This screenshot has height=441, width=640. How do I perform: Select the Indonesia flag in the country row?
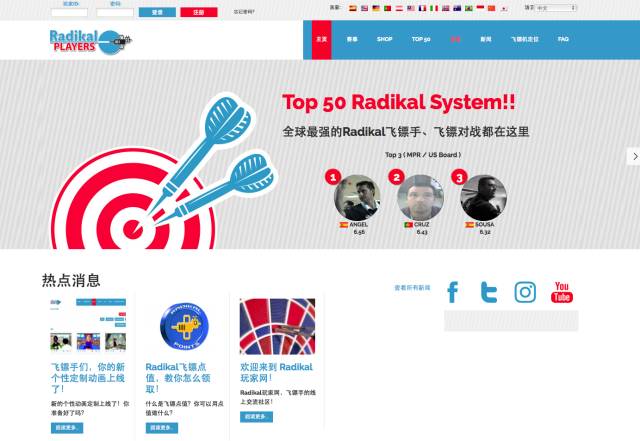point(480,7)
